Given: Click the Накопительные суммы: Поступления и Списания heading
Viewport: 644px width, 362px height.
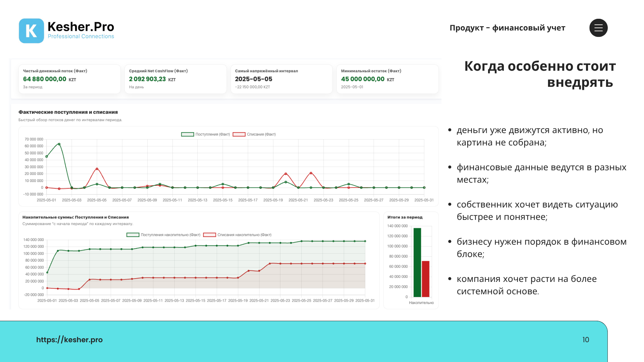Looking at the screenshot, I should [x=75, y=217].
